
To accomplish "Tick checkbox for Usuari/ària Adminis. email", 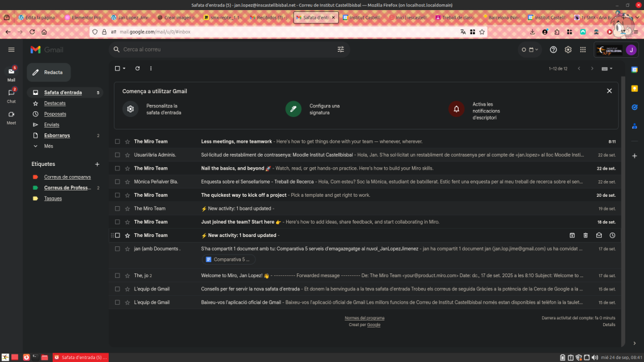I will pyautogui.click(x=117, y=155).
